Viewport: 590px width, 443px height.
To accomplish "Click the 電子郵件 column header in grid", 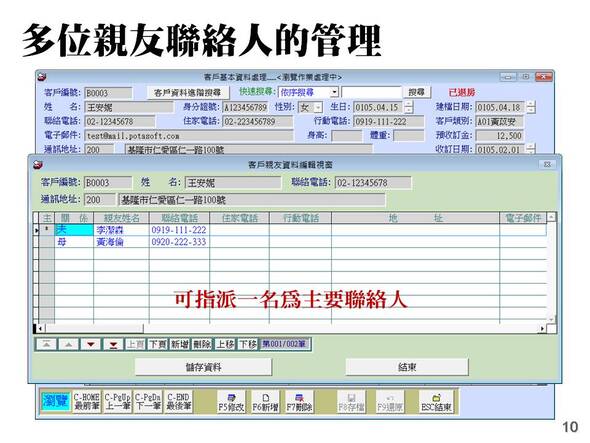I will coord(523,218).
